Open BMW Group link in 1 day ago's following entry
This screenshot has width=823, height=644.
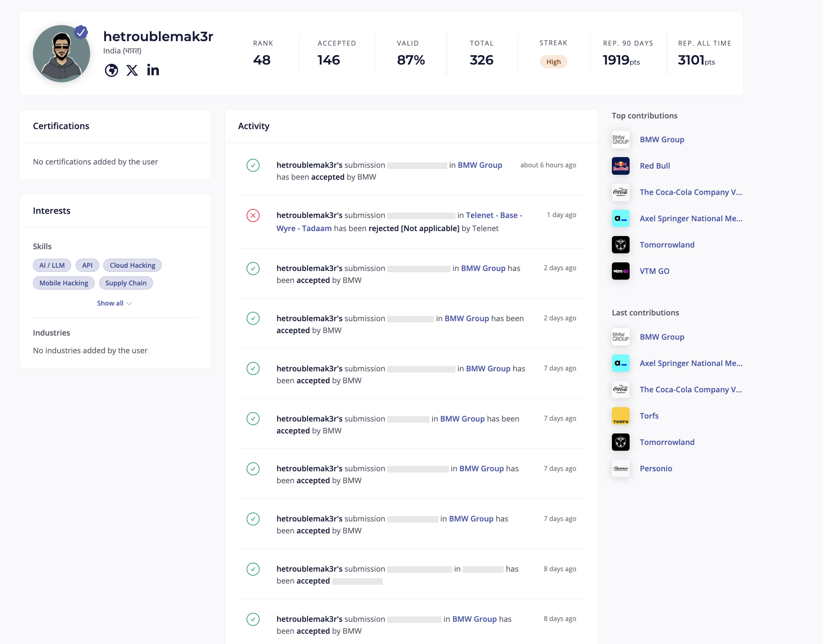tap(483, 268)
